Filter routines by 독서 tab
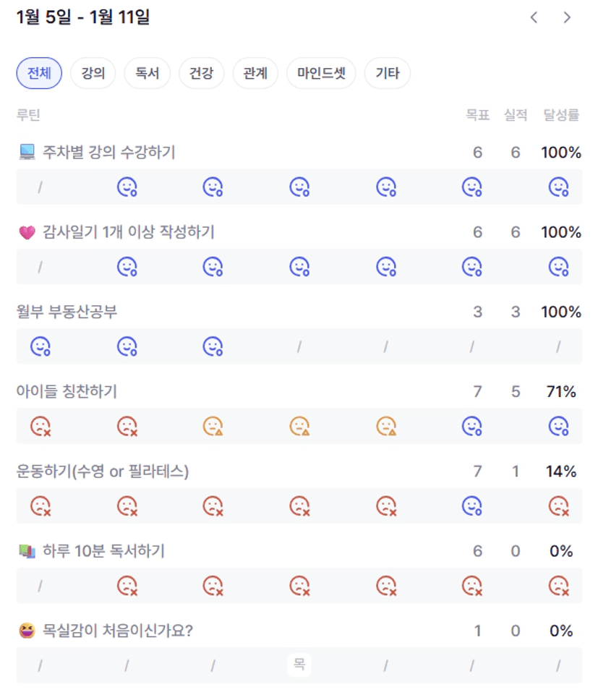Screen dimensions: 598x700 147,73
